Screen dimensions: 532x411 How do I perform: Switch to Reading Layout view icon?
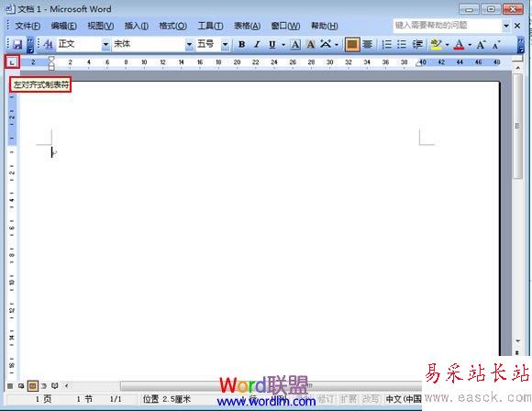tap(55, 386)
